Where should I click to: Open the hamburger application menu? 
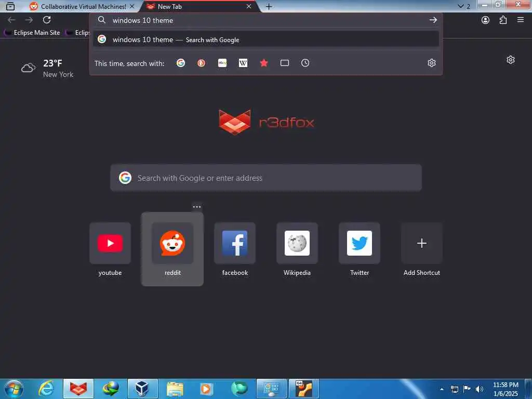click(x=521, y=20)
